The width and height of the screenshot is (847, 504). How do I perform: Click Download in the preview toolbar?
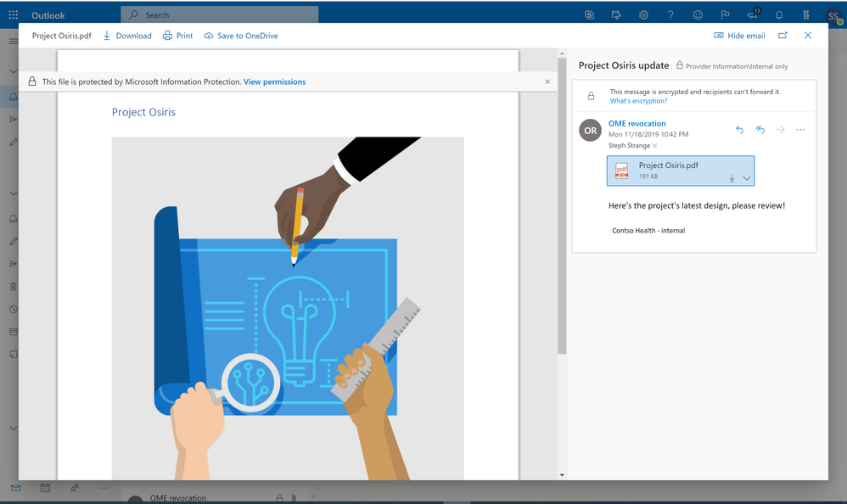point(127,36)
